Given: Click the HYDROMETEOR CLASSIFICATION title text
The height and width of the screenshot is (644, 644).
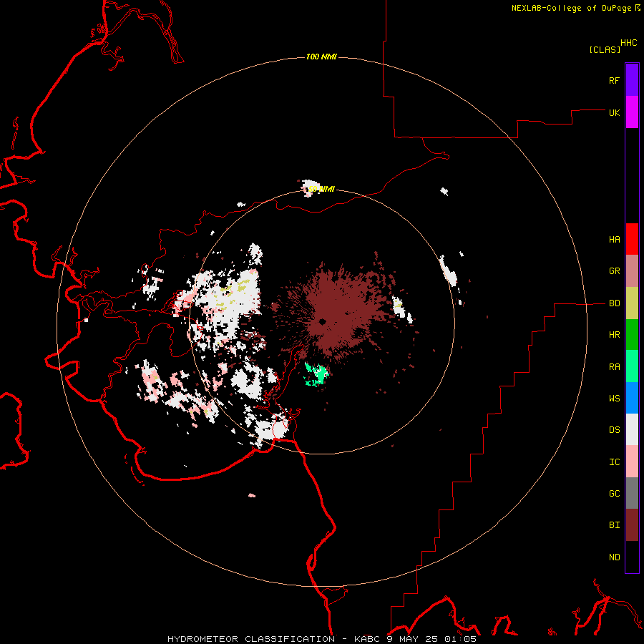Looking at the screenshot, I should point(251,639).
